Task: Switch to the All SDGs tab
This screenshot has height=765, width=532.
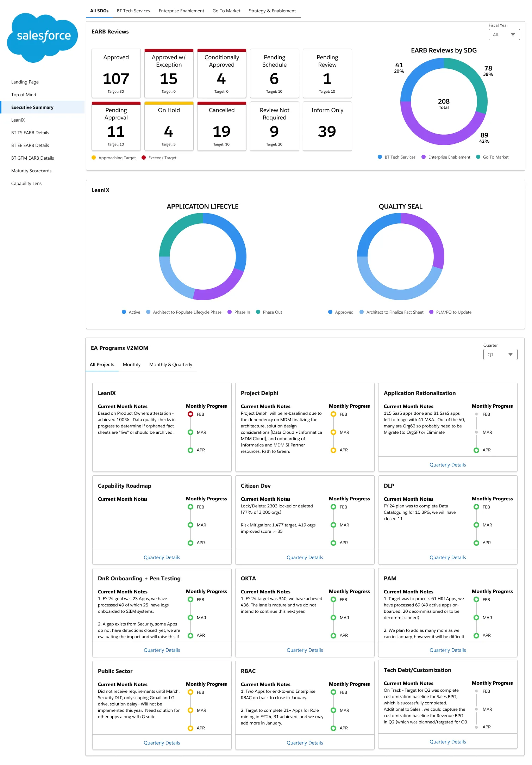Action: coord(99,11)
